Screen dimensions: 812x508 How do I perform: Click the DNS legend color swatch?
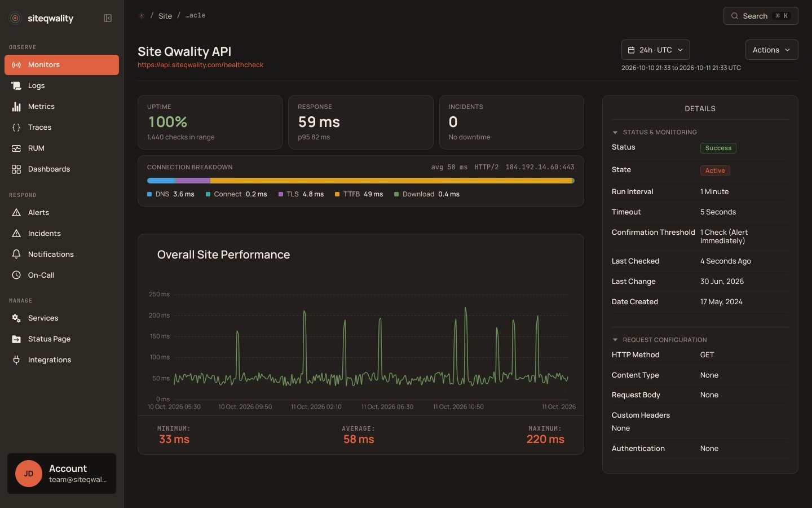(149, 194)
